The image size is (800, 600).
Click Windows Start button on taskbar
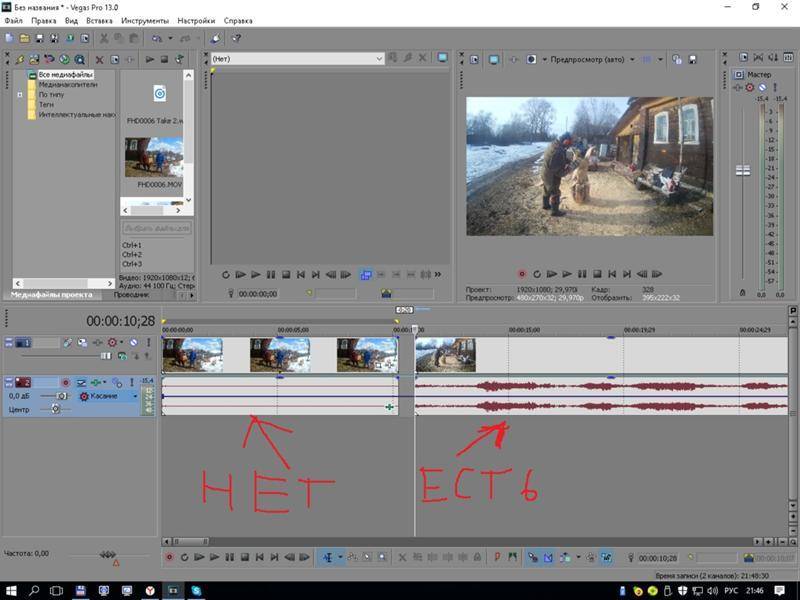[x=11, y=591]
